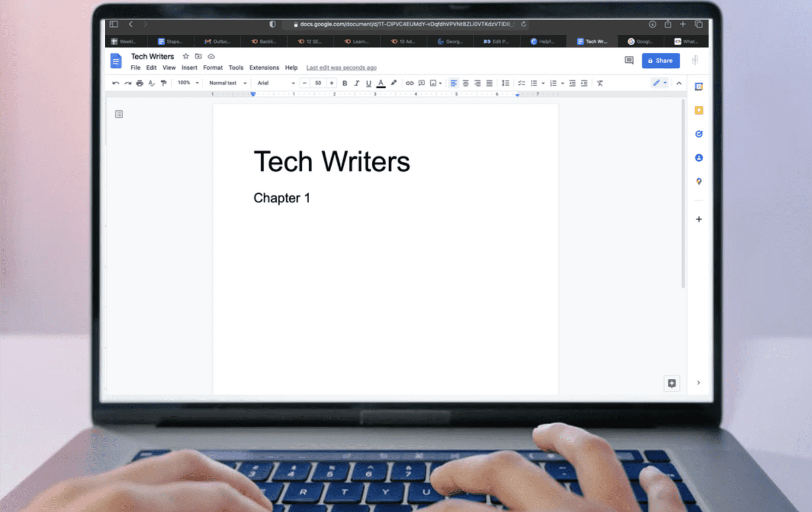812x512 pixels.
Task: Increase font size with plus button
Action: [332, 83]
